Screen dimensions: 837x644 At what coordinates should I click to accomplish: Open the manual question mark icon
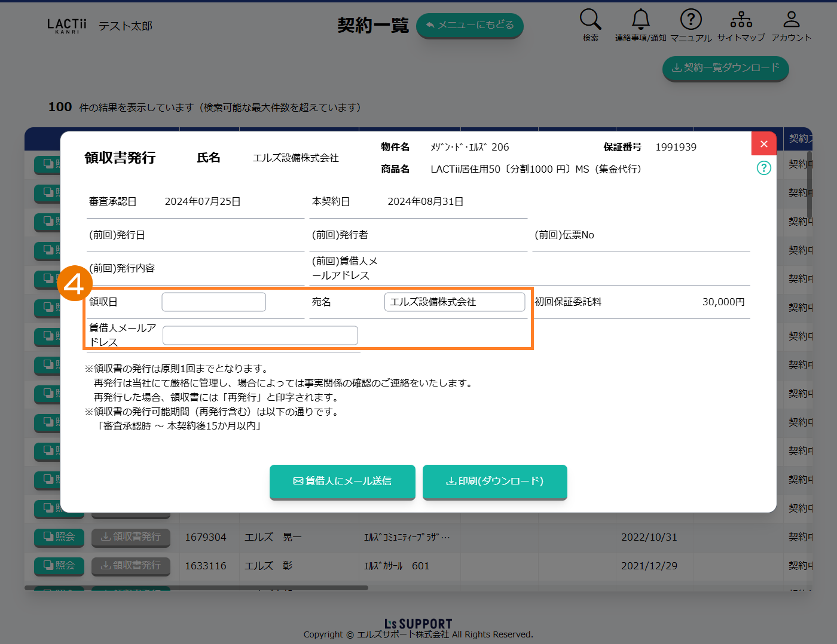pyautogui.click(x=691, y=20)
